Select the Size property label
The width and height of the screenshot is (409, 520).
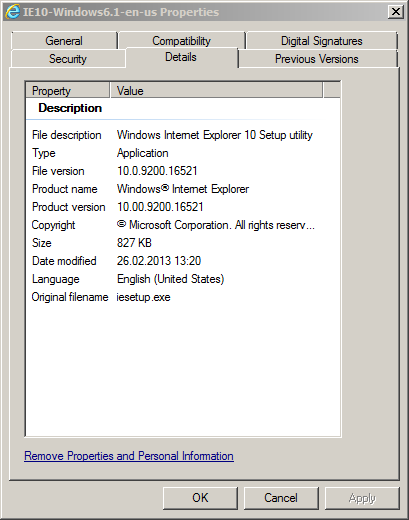click(42, 243)
